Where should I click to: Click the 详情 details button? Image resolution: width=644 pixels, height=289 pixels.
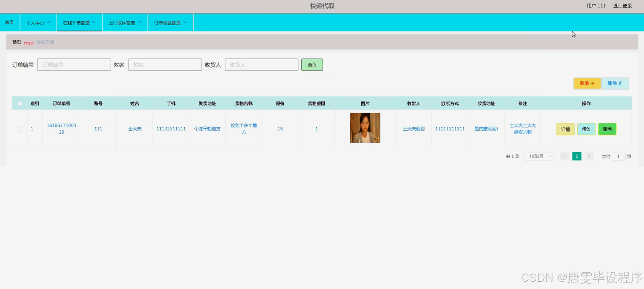click(565, 129)
